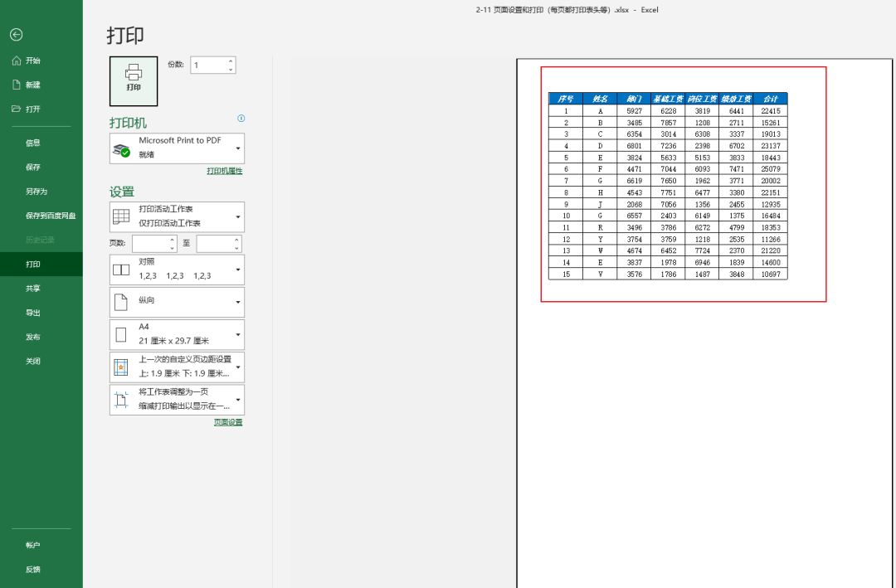Click the scaling icon beside 将工作表调整为一页
896x588 pixels.
121,400
